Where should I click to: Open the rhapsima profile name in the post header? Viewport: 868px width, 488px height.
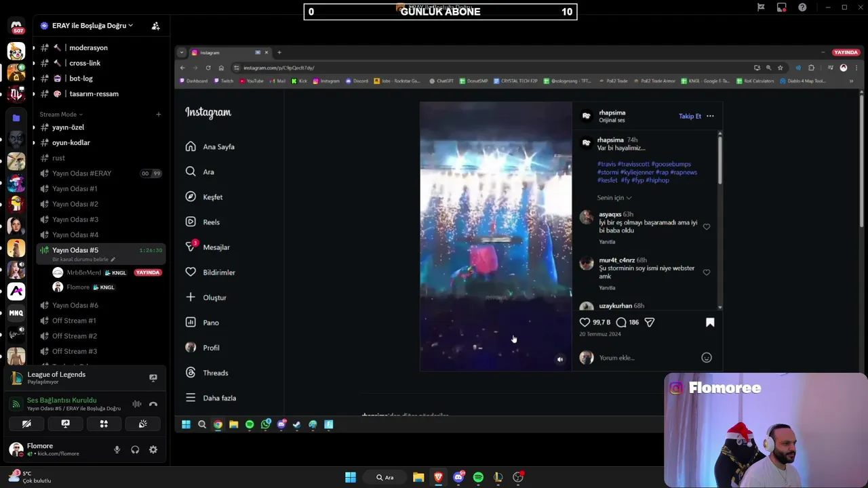pyautogui.click(x=612, y=113)
